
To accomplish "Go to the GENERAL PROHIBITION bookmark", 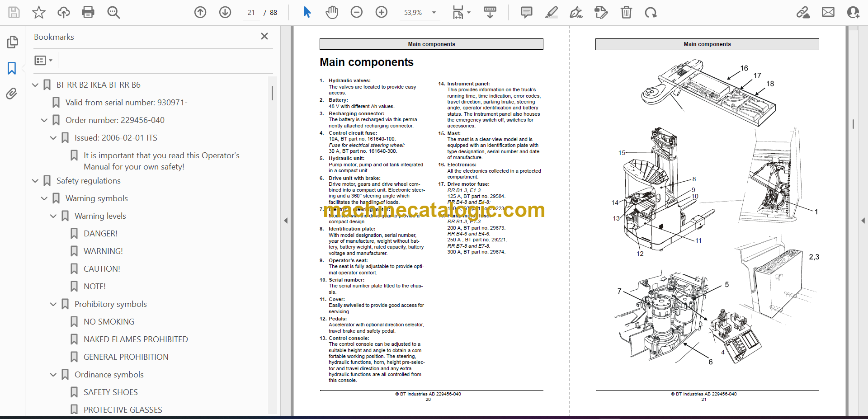I will [x=126, y=357].
